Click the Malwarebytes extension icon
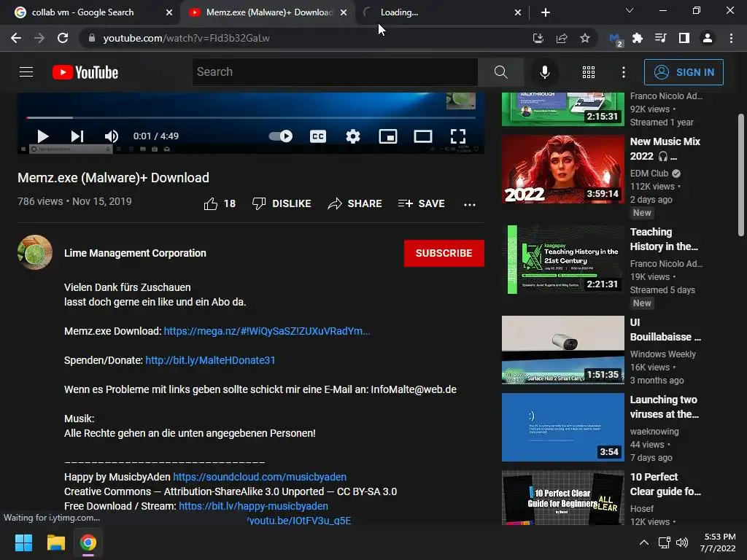Screen dimensions: 747x560 [616, 39]
